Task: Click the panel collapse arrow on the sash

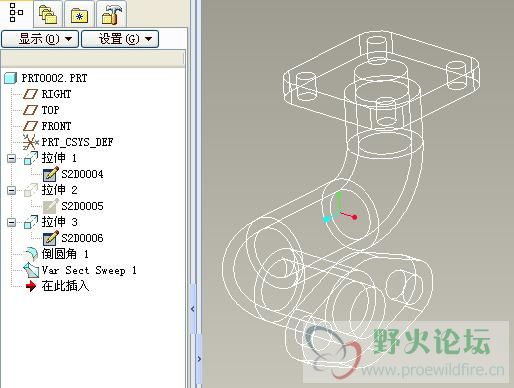Action: pos(193,309)
